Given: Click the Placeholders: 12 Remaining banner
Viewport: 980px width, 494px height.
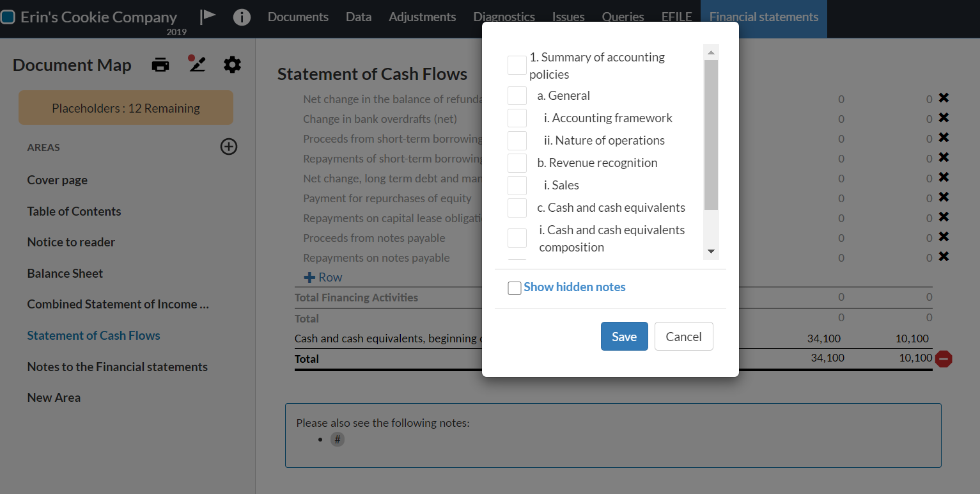Looking at the screenshot, I should click(x=125, y=108).
